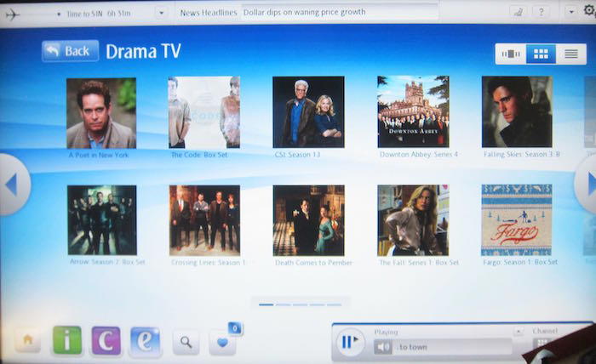
Task: Tap the small arrow left of Time to SIN
Action: coord(59,14)
